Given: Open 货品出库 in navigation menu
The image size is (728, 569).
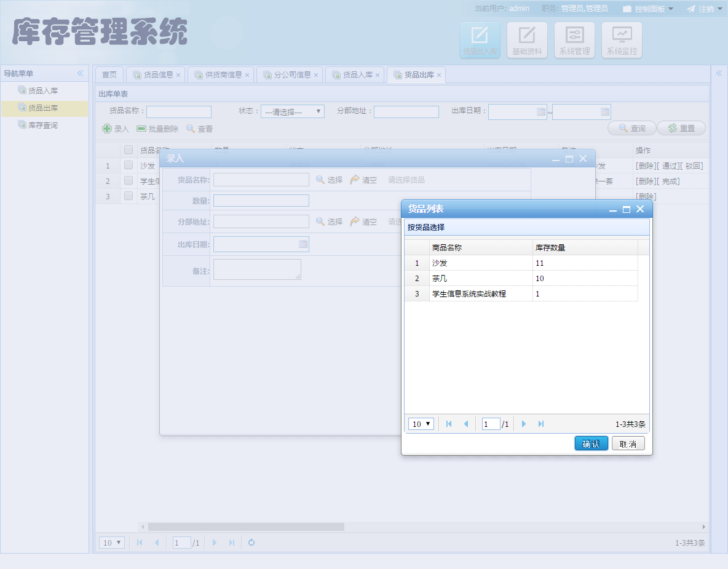Looking at the screenshot, I should 43,108.
